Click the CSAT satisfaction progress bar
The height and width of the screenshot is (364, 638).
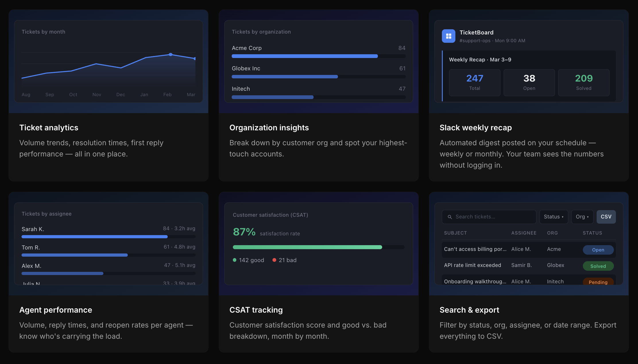pyautogui.click(x=307, y=247)
